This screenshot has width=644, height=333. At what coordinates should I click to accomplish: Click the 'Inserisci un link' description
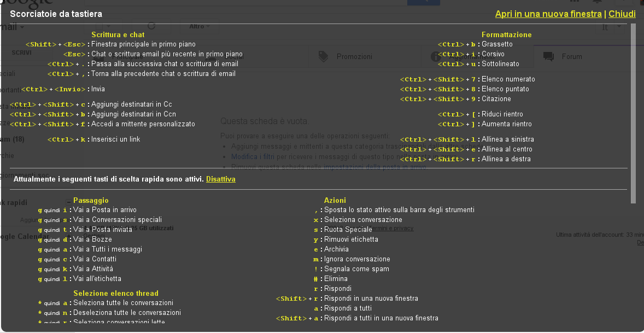click(x=115, y=139)
